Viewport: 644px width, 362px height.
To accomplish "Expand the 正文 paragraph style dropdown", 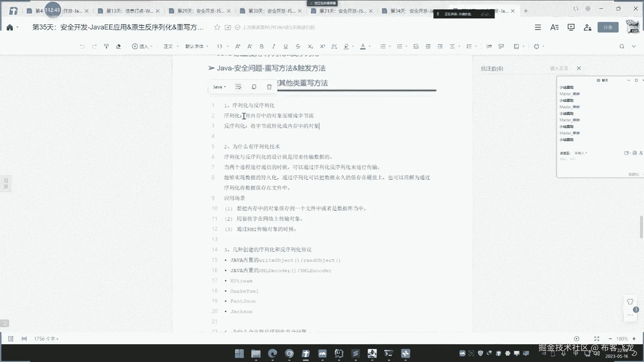I will coord(171,47).
